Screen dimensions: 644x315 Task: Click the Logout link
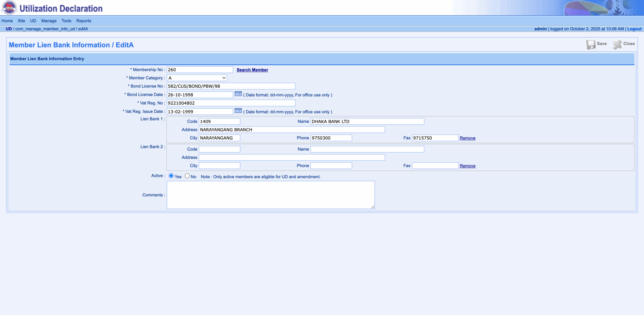pyautogui.click(x=634, y=29)
